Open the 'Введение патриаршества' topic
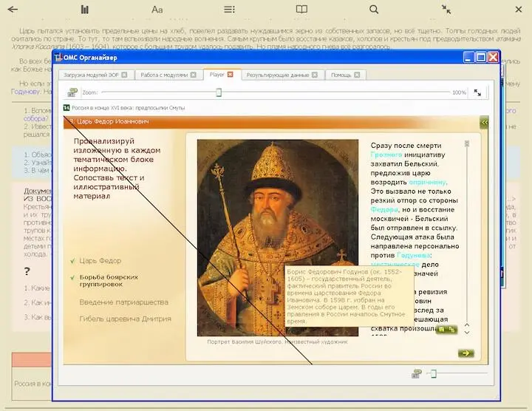This screenshot has width=532, height=411. pyautogui.click(x=124, y=302)
